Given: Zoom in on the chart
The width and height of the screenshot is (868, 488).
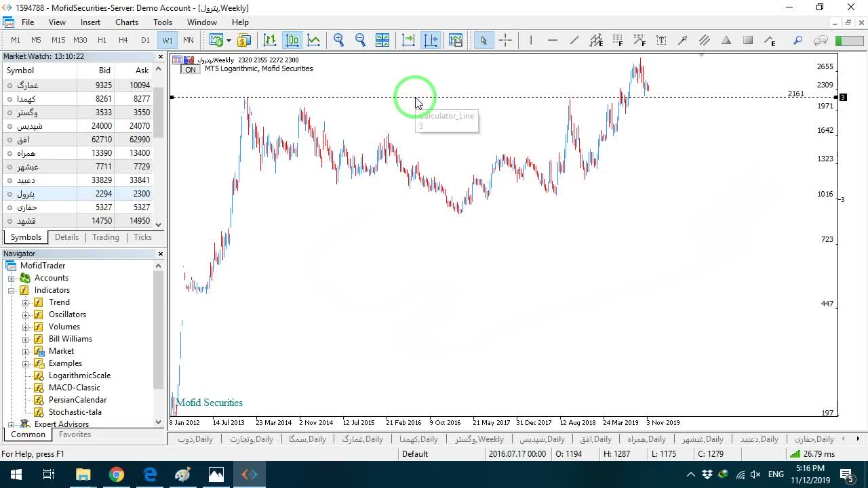Looking at the screenshot, I should coord(339,40).
